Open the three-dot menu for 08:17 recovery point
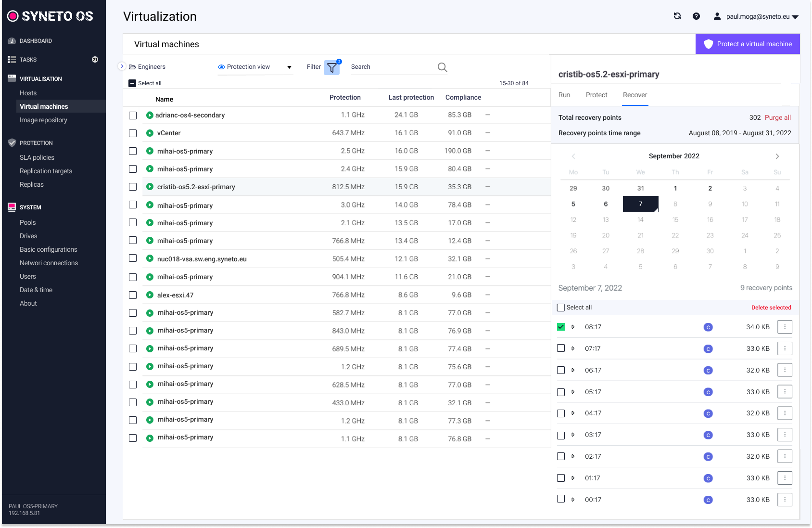The image size is (812, 528). tap(785, 327)
